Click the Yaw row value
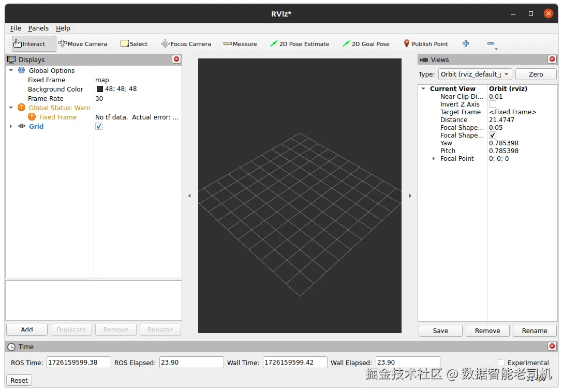The width and height of the screenshot is (563, 392). (x=504, y=143)
